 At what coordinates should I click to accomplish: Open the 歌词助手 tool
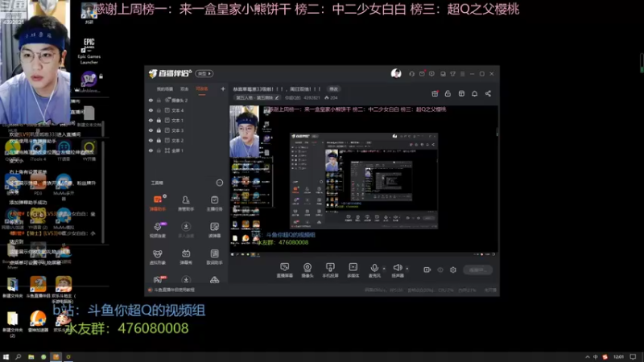[x=214, y=257]
